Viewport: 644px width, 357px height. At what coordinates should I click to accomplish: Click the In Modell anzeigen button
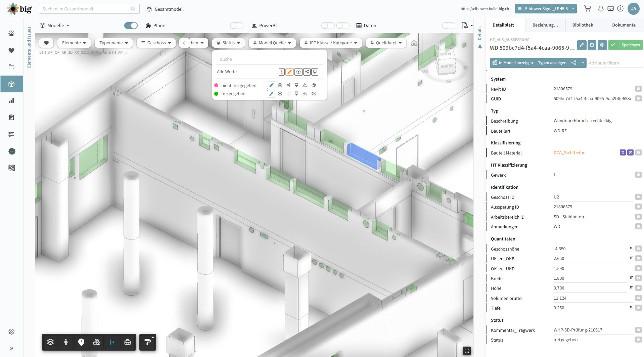point(512,63)
